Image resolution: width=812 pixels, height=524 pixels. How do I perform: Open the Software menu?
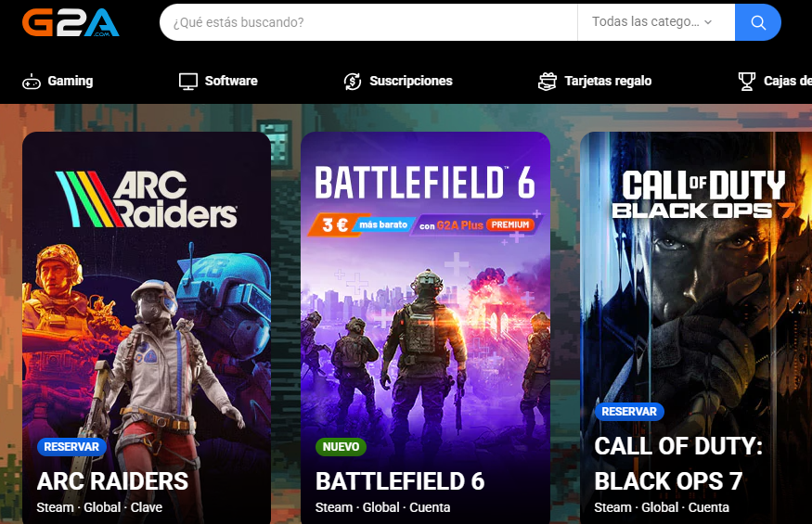(231, 81)
